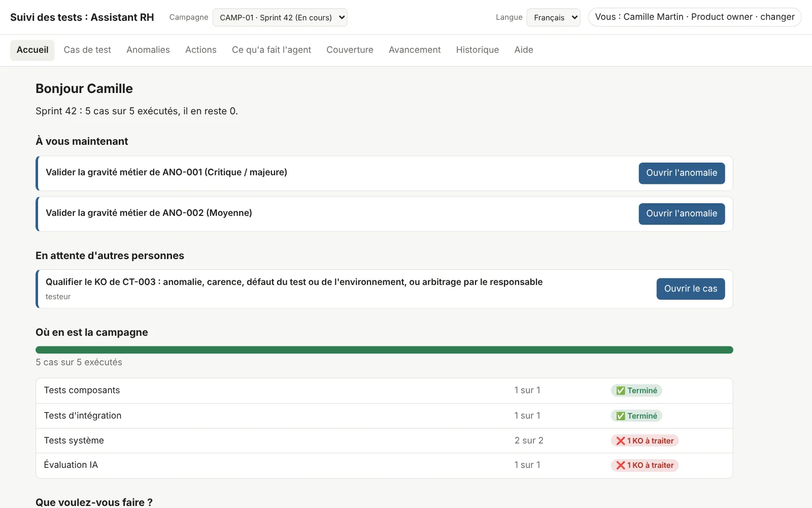Select the Évaluation IA row label

pyautogui.click(x=71, y=465)
